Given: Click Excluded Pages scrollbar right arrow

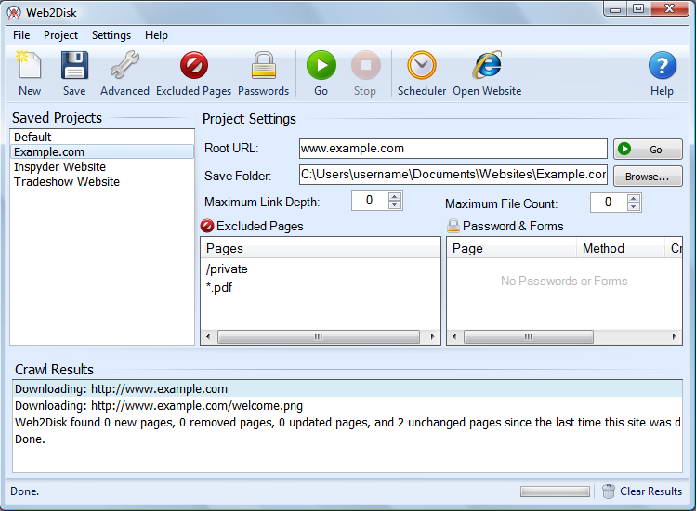Looking at the screenshot, I should coord(432,336).
